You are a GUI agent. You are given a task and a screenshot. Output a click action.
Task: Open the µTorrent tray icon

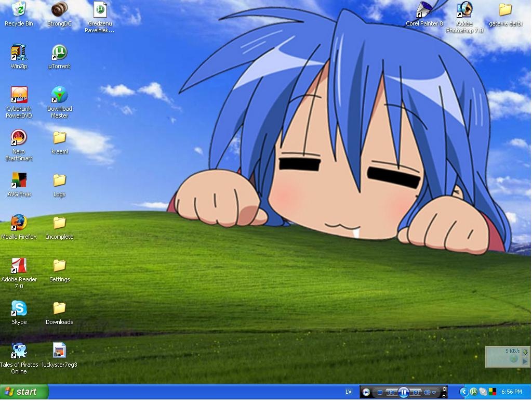pos(473,392)
